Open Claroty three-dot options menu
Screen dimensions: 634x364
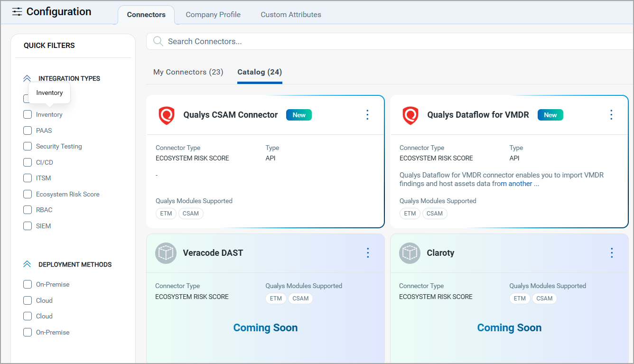pos(612,253)
